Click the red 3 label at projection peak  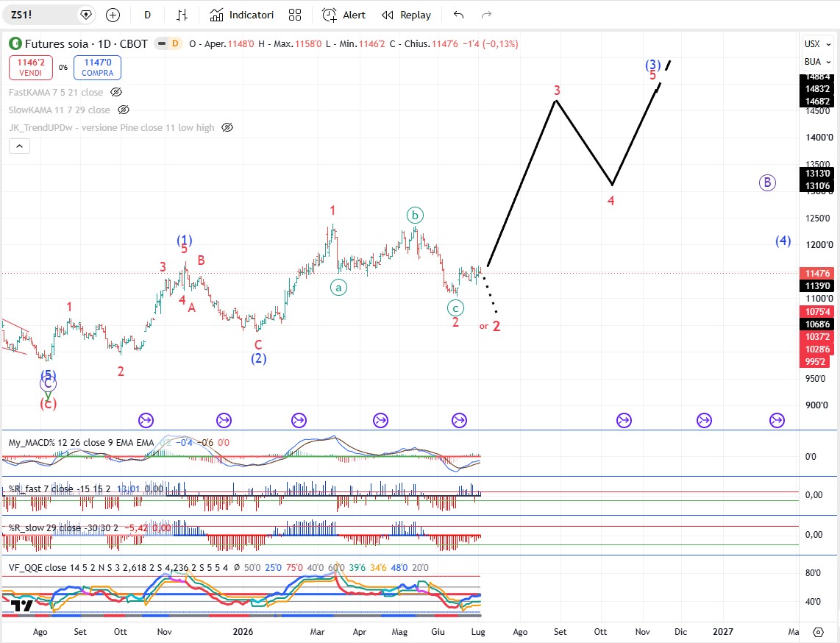click(x=557, y=90)
